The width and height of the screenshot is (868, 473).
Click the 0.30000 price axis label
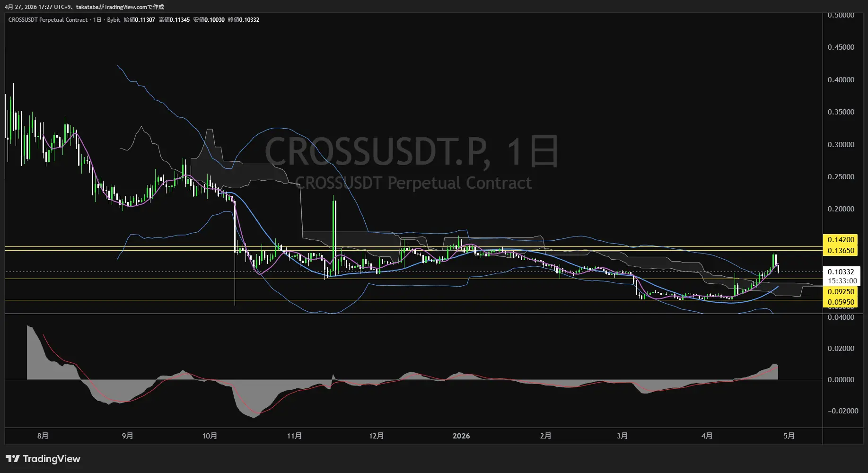tap(841, 145)
